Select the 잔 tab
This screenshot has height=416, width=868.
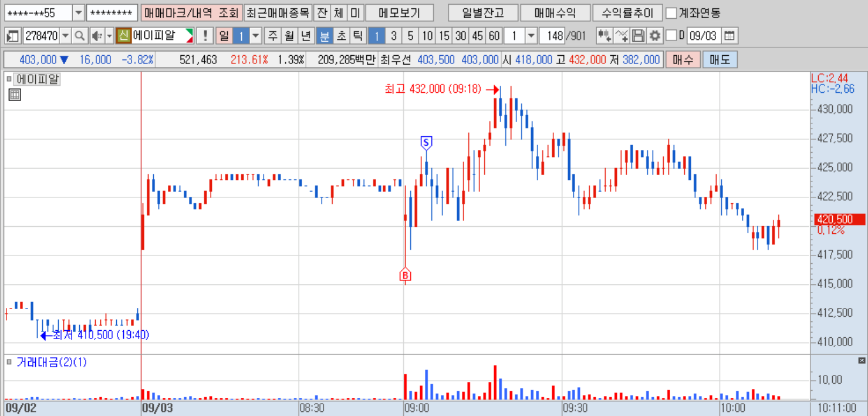[x=322, y=12]
